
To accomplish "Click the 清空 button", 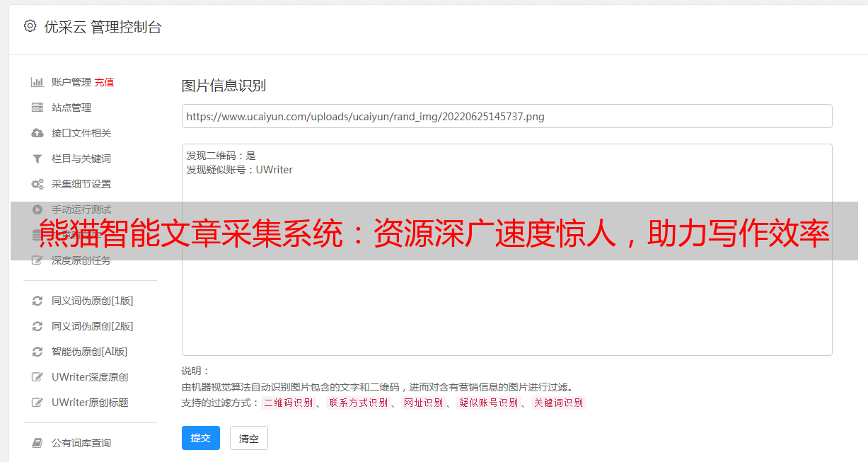I will (249, 439).
